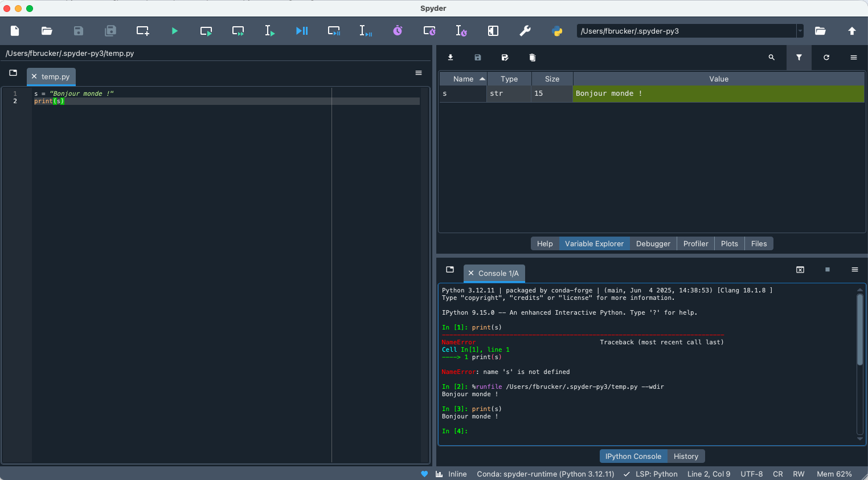Open the Files tab
This screenshot has width=868, height=480.
759,243
